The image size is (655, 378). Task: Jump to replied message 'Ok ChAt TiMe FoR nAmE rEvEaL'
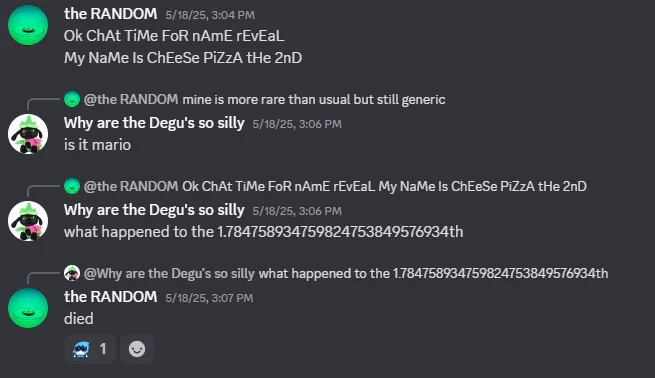click(x=384, y=186)
